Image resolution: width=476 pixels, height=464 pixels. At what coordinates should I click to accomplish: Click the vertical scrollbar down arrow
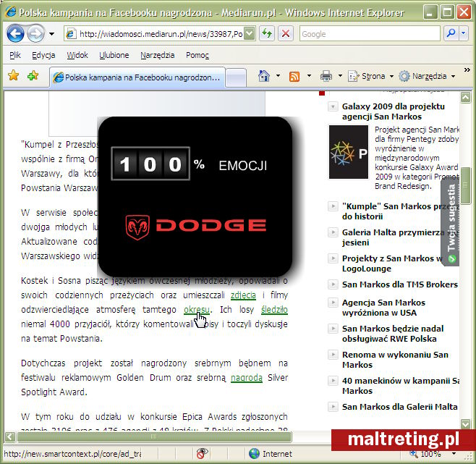coord(465,423)
